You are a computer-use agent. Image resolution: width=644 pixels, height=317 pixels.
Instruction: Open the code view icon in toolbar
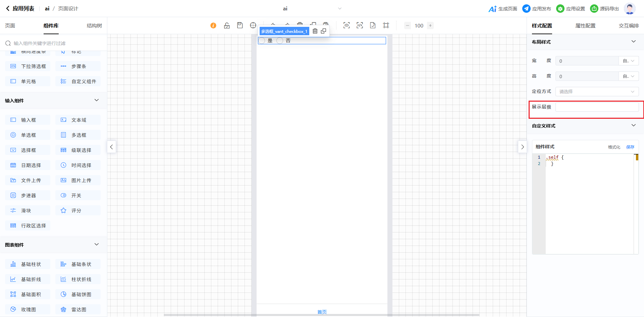[360, 25]
